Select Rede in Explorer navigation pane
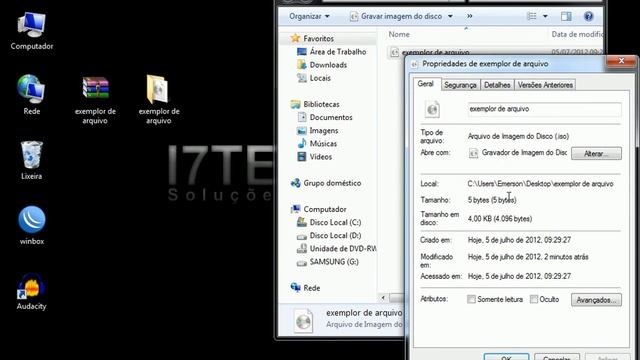The width and height of the screenshot is (640, 360). [x=305, y=288]
